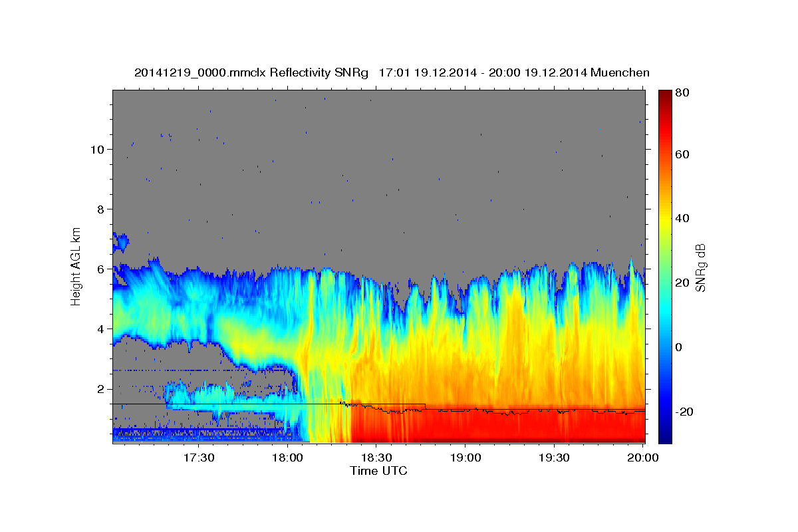Select the 'Muenchen' location text in title
The height and width of the screenshot is (532, 798).
(x=620, y=72)
